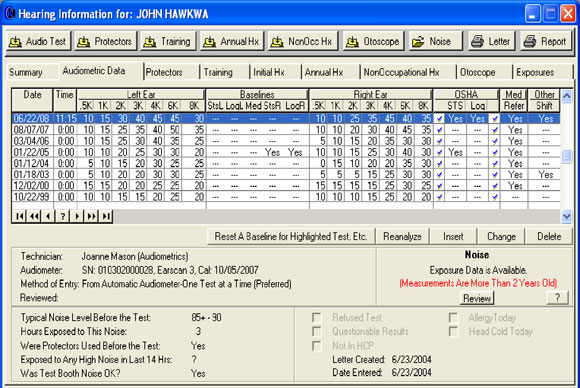Screen dimensions: 580x388
Task: Skip forward several records with the double-right arrow
Action: tap(91, 216)
